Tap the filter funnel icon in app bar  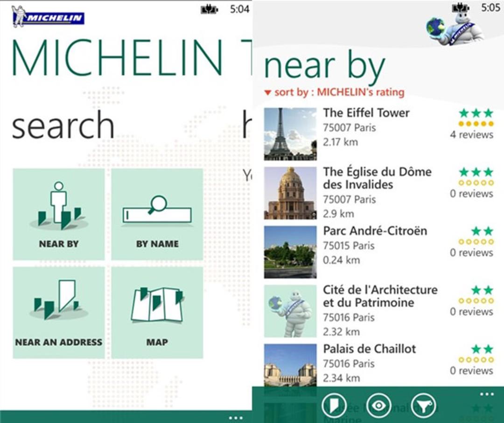[424, 406]
